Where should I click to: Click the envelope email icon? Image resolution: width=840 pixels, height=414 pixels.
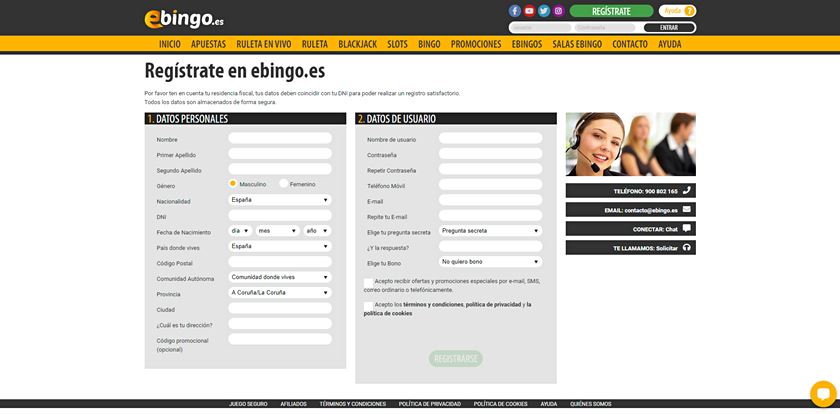tap(687, 209)
